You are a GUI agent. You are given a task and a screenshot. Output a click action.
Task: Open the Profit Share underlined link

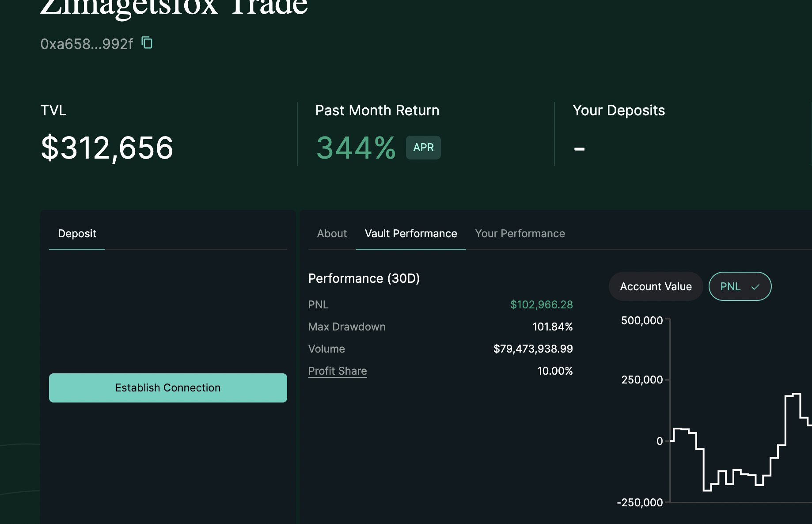click(x=337, y=371)
